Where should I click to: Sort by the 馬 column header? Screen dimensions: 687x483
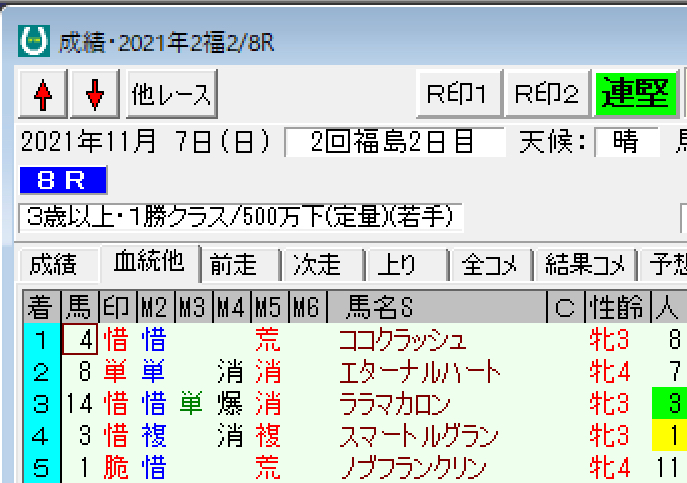[x=80, y=307]
